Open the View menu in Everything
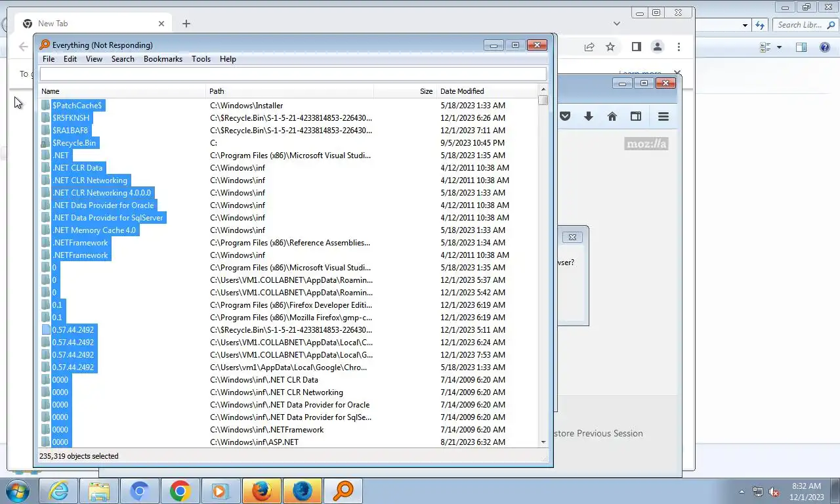 (x=94, y=59)
